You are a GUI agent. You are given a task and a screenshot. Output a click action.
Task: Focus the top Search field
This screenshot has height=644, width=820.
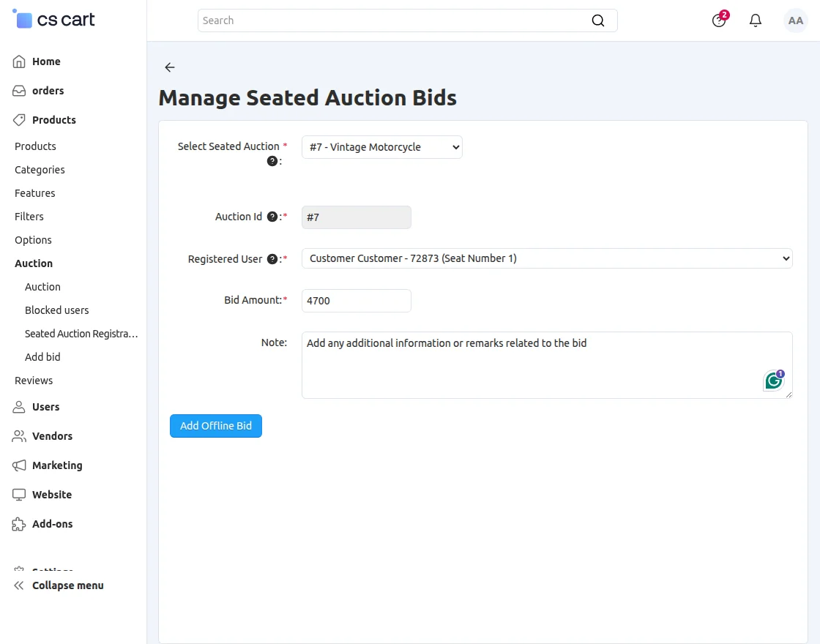[x=407, y=20]
